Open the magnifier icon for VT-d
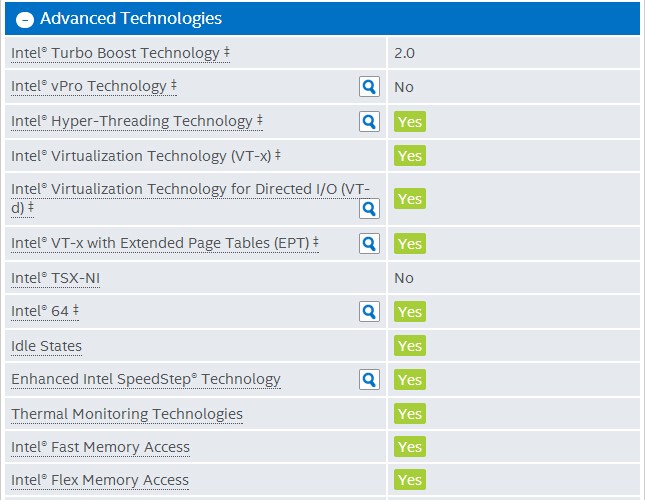645x500 pixels. pos(369,208)
